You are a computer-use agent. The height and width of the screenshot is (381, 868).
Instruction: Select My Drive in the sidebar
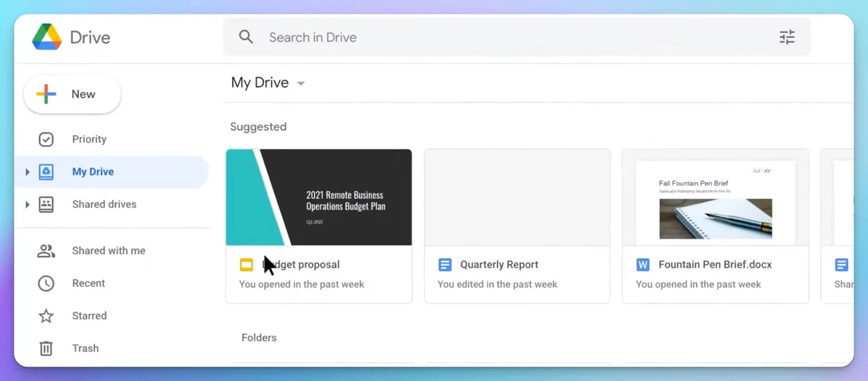click(x=93, y=172)
